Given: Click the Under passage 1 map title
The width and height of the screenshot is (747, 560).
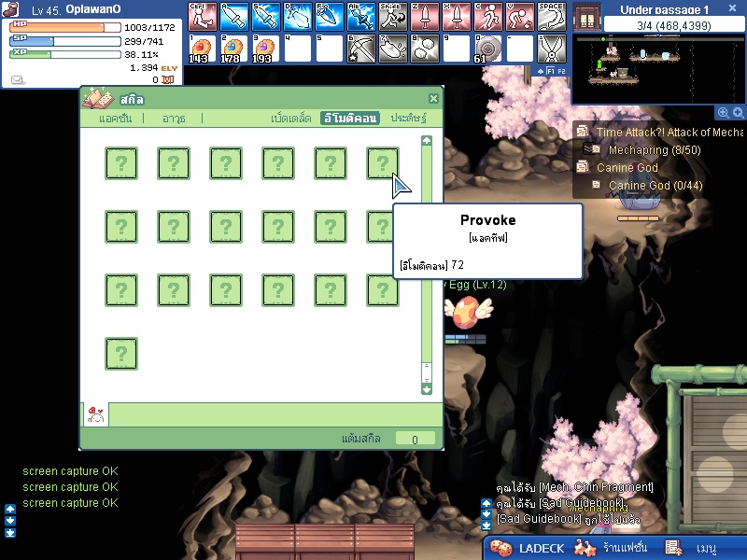Looking at the screenshot, I should pos(664,9).
